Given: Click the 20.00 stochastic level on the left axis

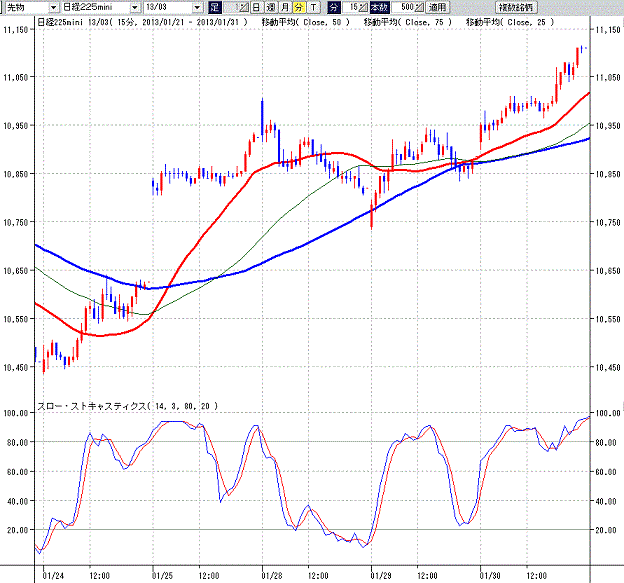Looking at the screenshot, I should coord(18,530).
